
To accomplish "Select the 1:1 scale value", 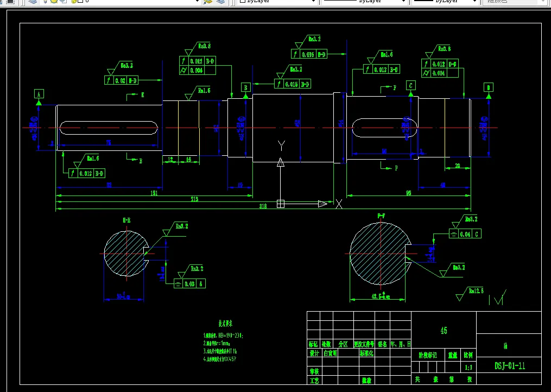I will 468,368.
